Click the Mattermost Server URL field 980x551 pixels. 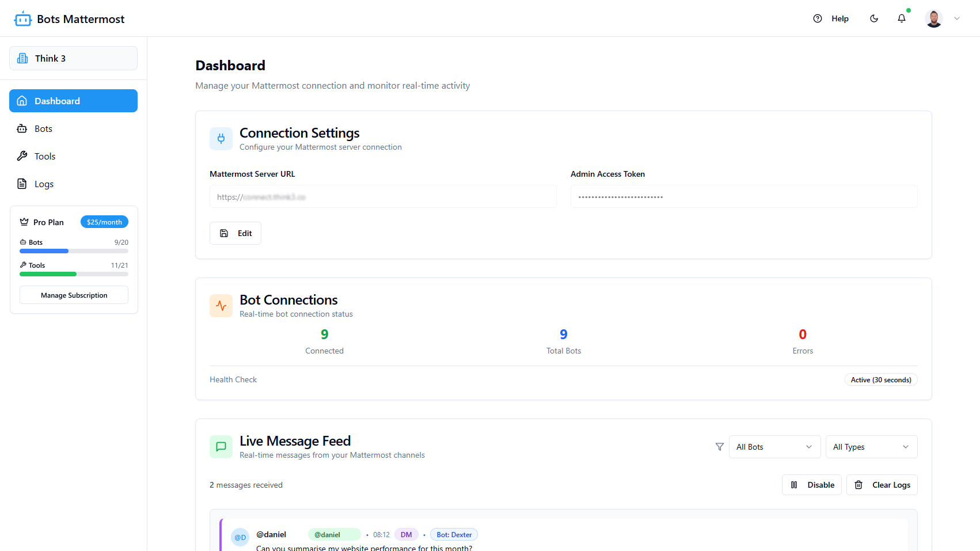(383, 196)
